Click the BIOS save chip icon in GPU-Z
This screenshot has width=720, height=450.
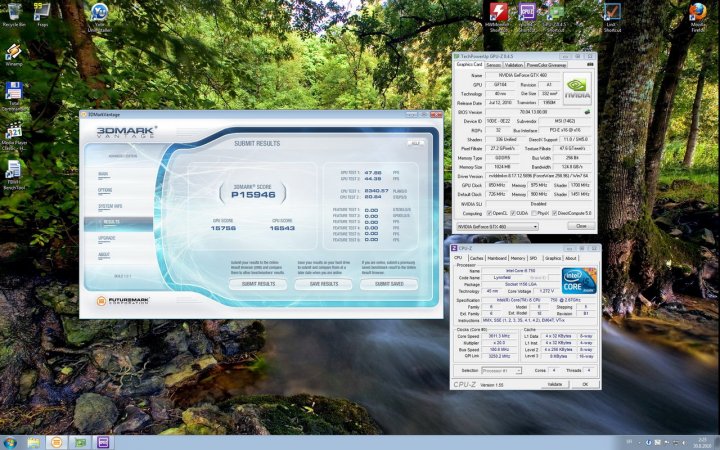pos(587,112)
